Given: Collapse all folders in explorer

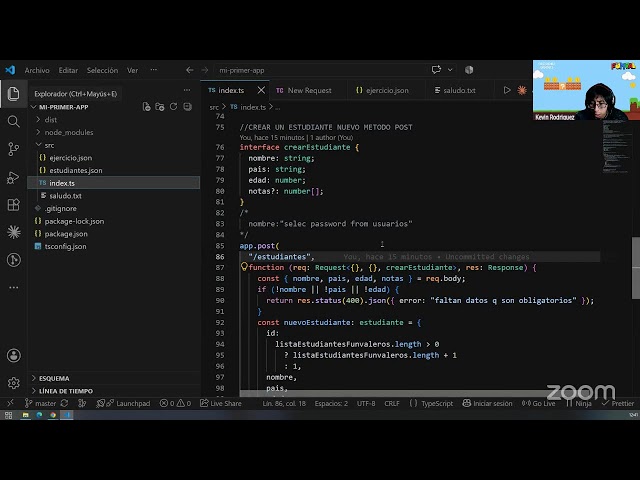Looking at the screenshot, I should coord(187,107).
